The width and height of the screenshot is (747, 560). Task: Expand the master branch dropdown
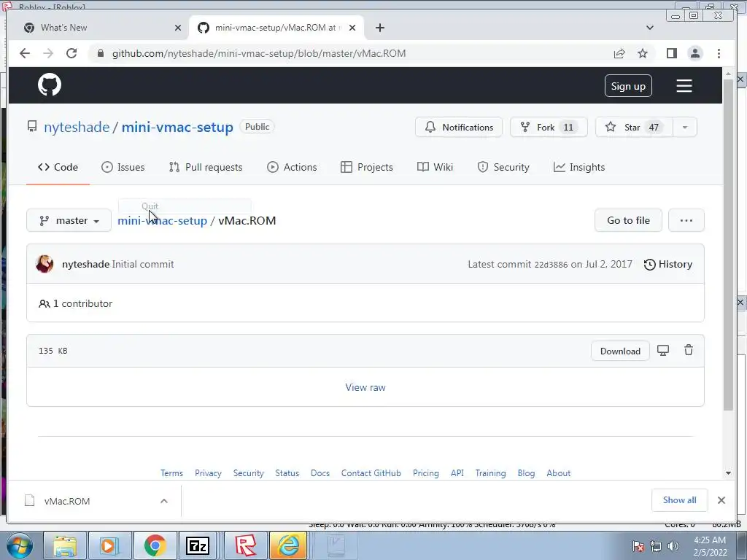[69, 220]
